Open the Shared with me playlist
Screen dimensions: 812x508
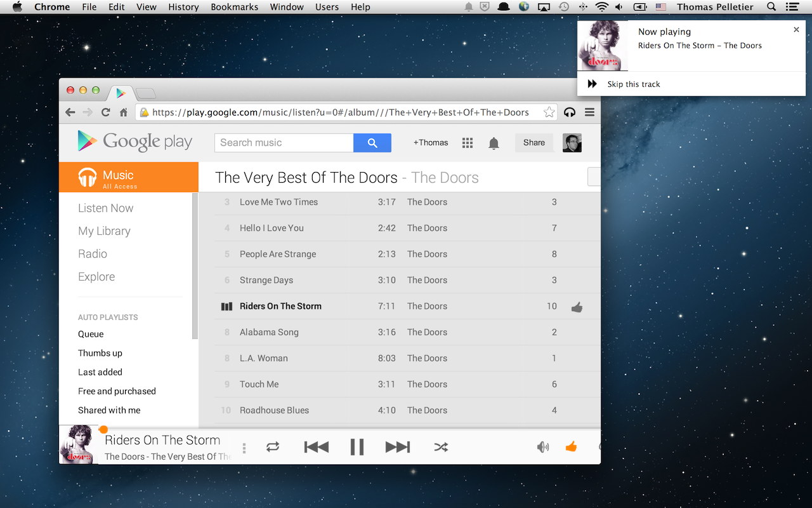(109, 410)
